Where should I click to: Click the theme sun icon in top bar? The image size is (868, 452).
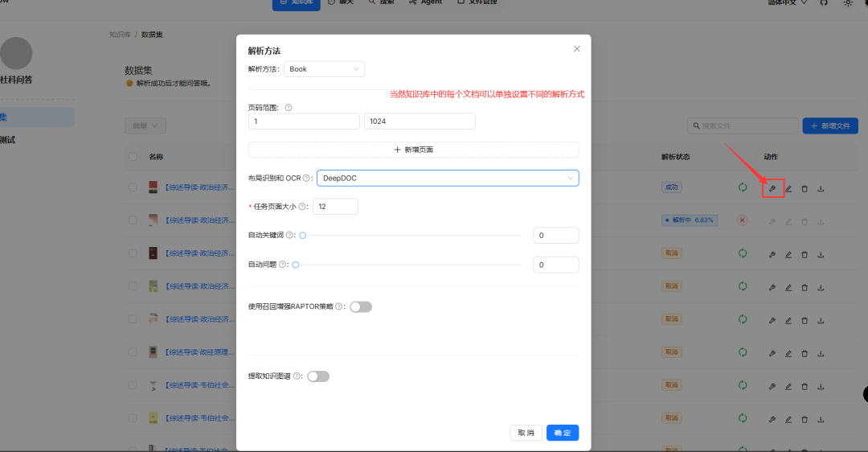point(847,3)
